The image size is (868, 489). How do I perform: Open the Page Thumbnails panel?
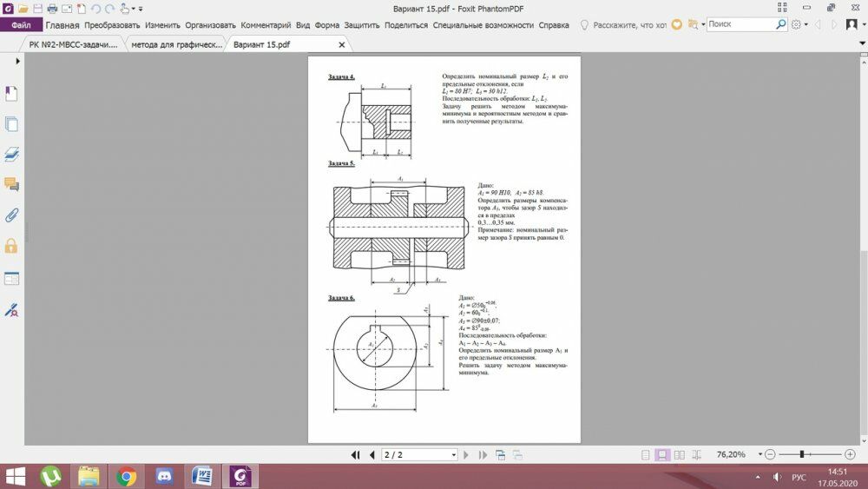coord(11,124)
